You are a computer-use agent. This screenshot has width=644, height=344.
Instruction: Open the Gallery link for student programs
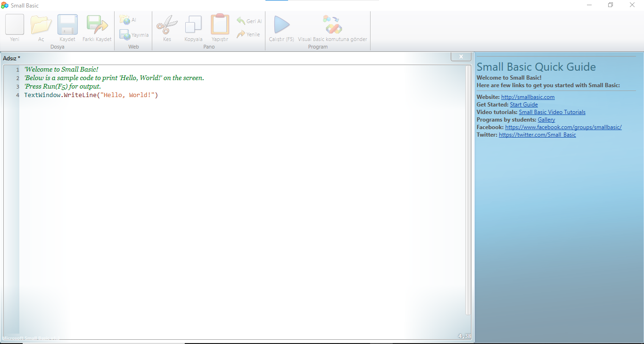point(546,120)
